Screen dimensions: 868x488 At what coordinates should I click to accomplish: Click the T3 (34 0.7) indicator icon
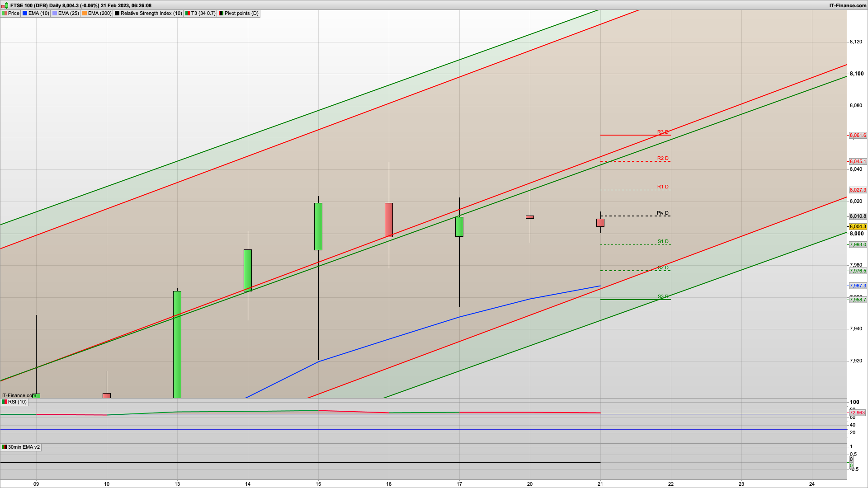tap(188, 13)
